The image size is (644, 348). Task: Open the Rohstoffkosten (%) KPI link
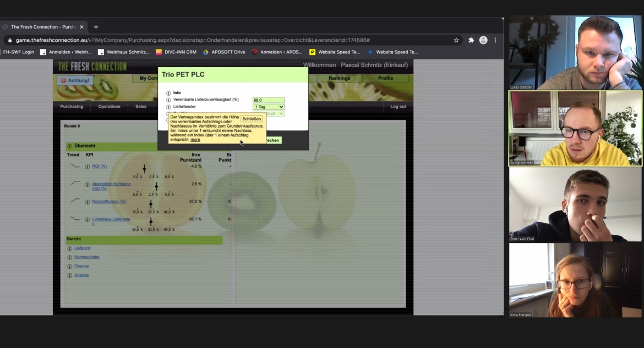click(109, 202)
